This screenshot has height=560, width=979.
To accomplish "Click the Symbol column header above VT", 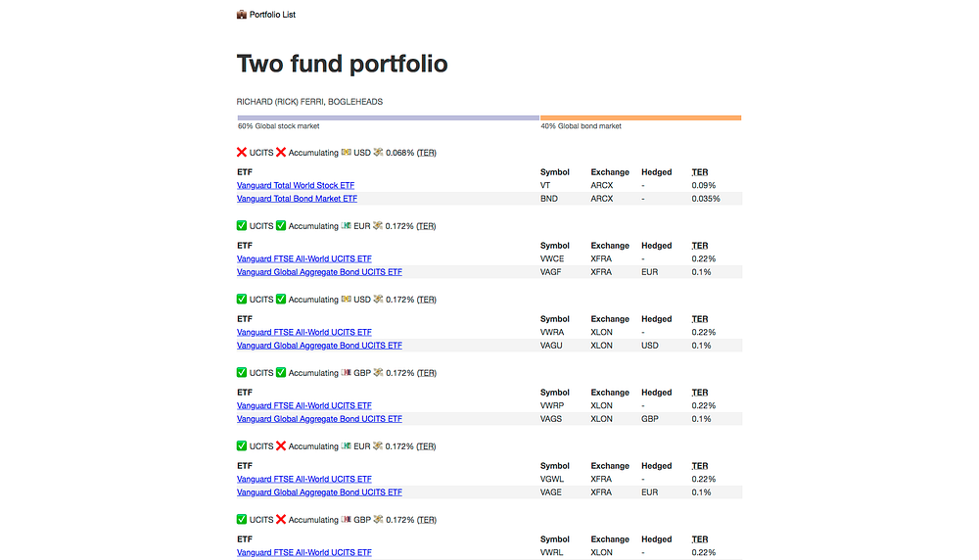I will [x=554, y=172].
